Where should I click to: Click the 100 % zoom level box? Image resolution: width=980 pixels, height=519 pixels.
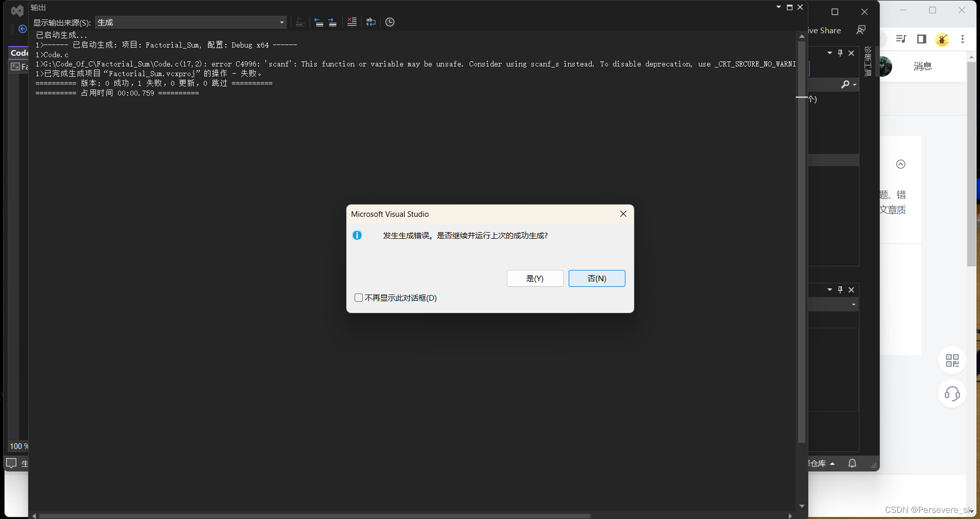tap(18, 446)
